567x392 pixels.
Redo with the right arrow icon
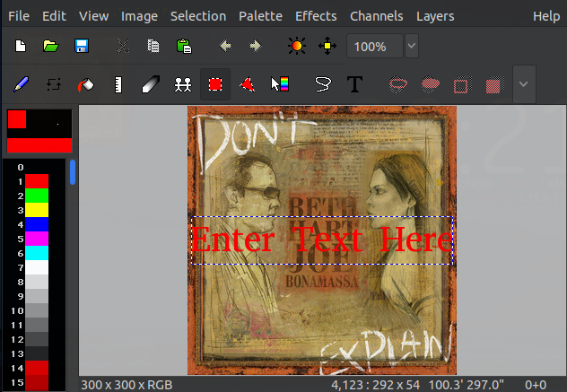256,46
